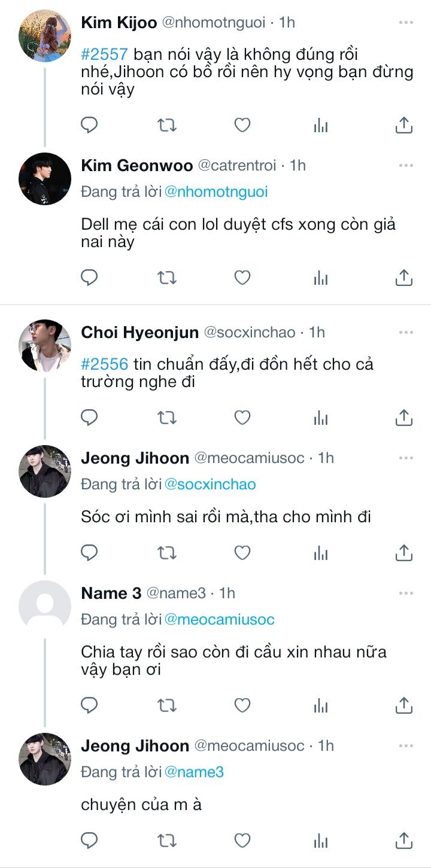Screen dimensions: 431x868
Task: View analytics on Kim Kijoo's tweet
Action: (x=321, y=125)
